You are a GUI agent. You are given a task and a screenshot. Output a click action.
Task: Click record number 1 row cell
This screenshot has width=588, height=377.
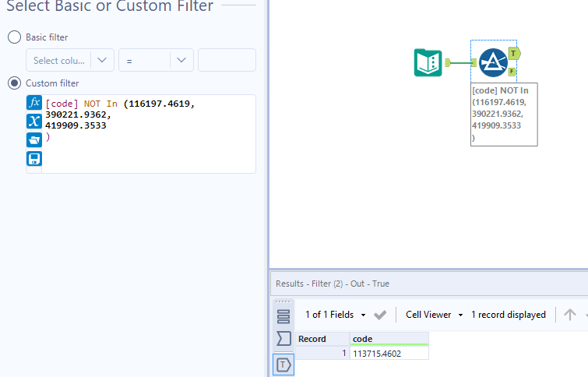point(322,354)
